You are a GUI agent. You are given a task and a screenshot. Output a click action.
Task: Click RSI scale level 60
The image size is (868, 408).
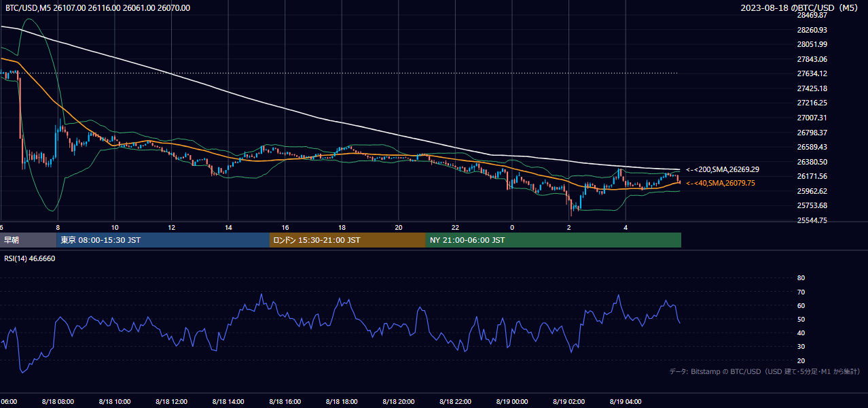[801, 305]
